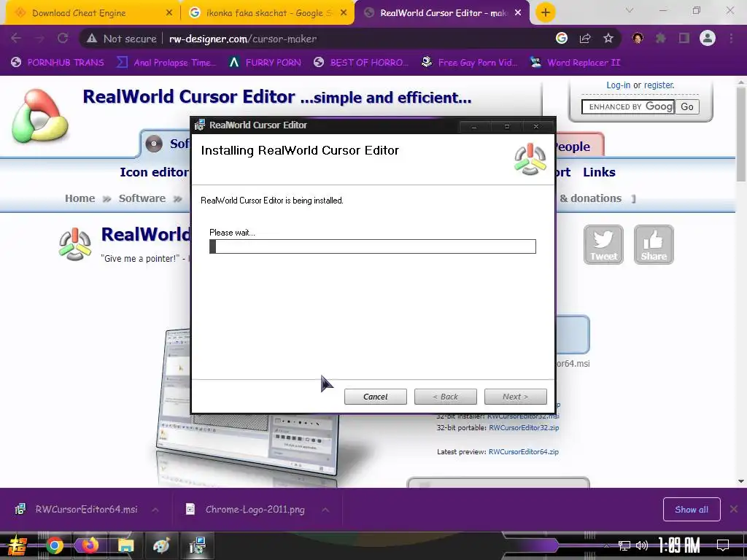The height and width of the screenshot is (560, 747).
Task: Open the installer taskbar icon
Action: point(197,545)
